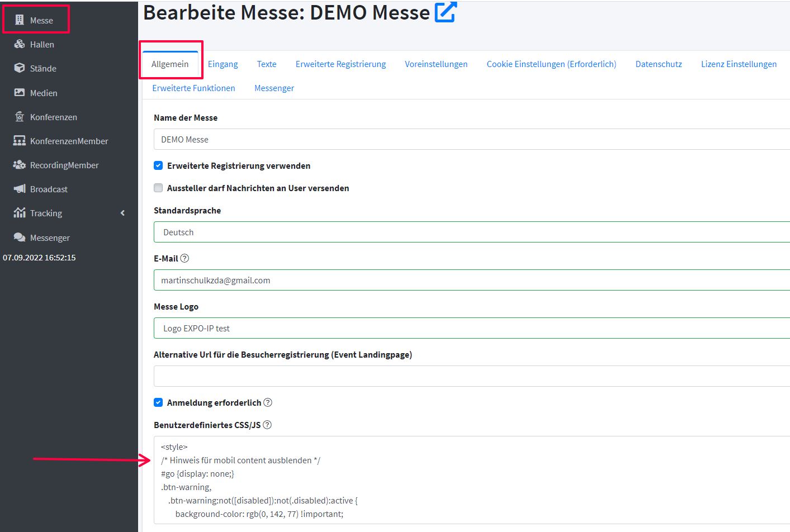790x532 pixels.
Task: Click the Hallen icon in sidebar
Action: pos(20,44)
